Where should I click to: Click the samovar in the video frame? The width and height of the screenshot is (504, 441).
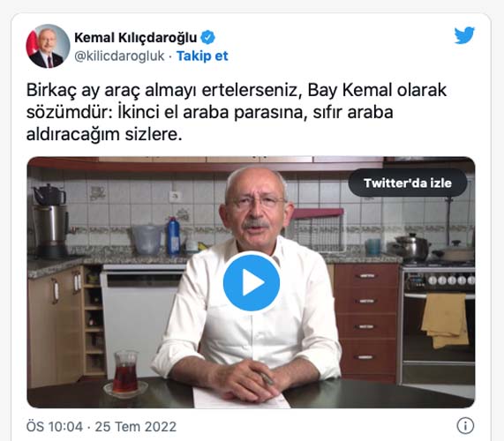pyautogui.click(x=50, y=220)
